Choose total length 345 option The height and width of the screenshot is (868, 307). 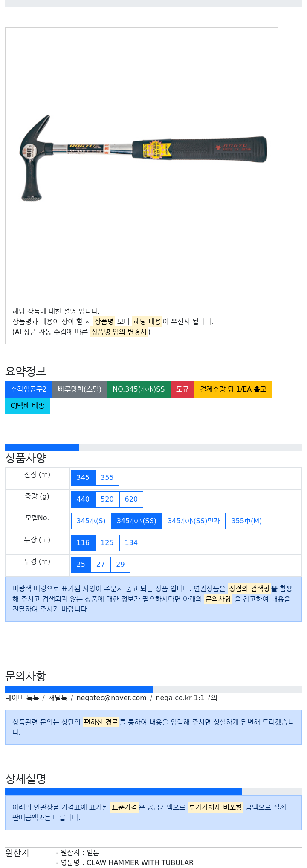(83, 478)
